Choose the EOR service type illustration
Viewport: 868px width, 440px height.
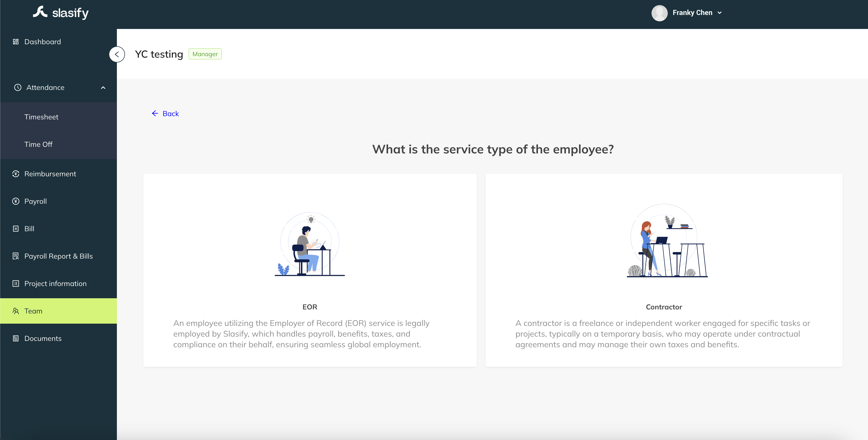[310, 244]
